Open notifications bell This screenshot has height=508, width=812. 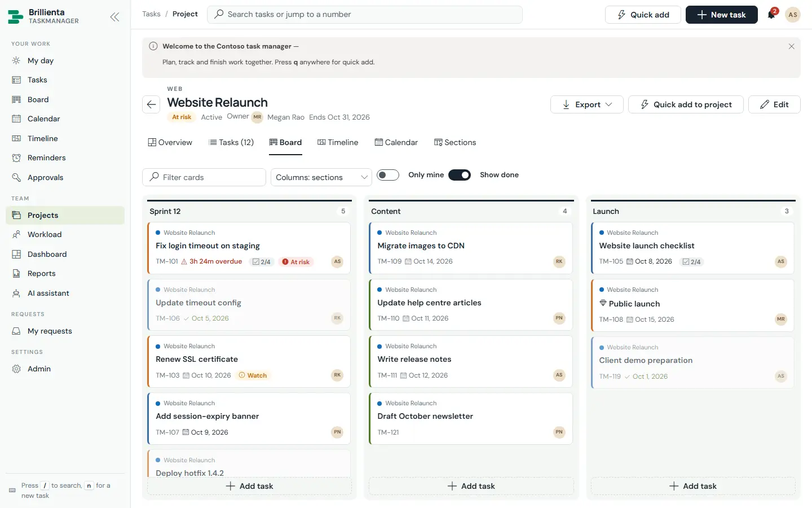pos(771,15)
